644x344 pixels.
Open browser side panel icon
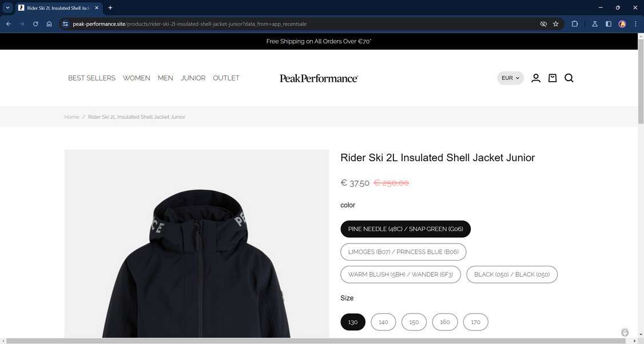coord(609,24)
